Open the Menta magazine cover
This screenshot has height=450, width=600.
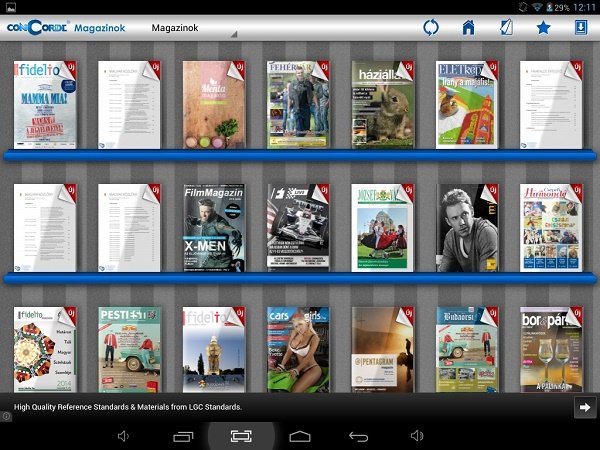click(x=214, y=104)
